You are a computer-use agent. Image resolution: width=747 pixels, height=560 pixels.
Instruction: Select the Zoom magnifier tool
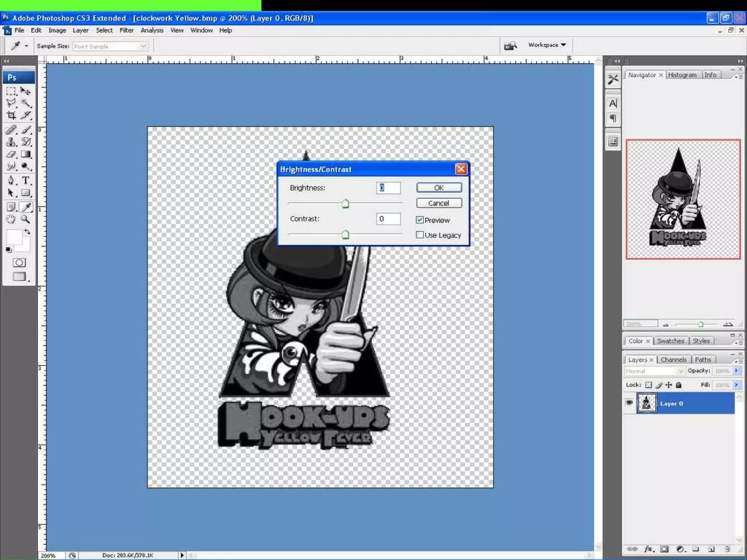(25, 219)
